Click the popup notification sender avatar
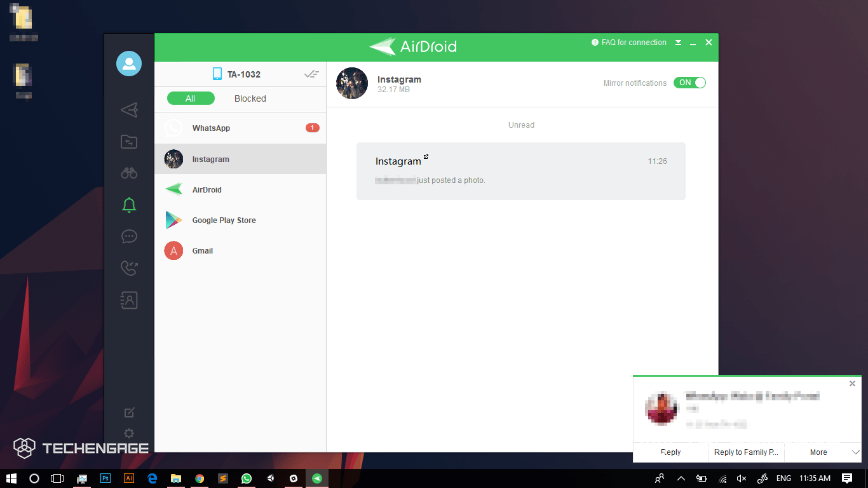868x488 pixels. click(661, 409)
